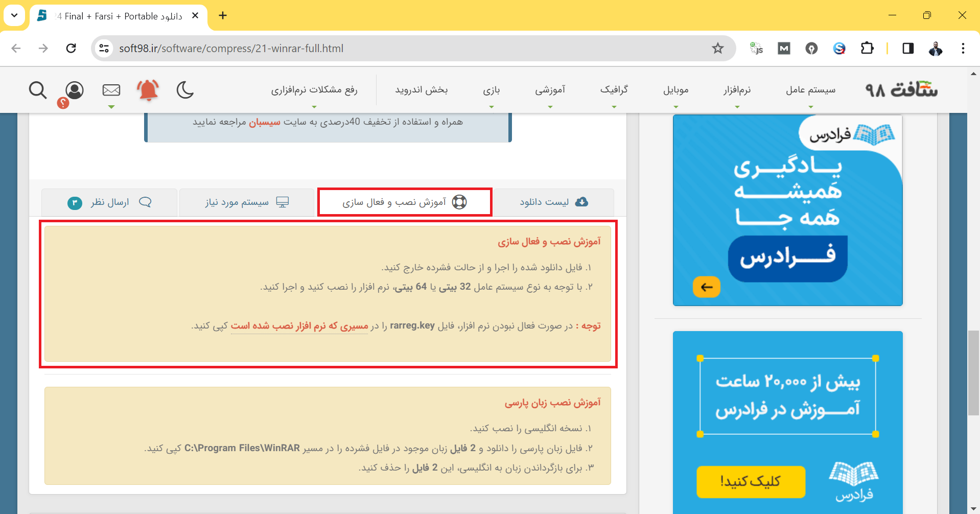Open the JS extension icon
980x514 pixels.
[756, 49]
